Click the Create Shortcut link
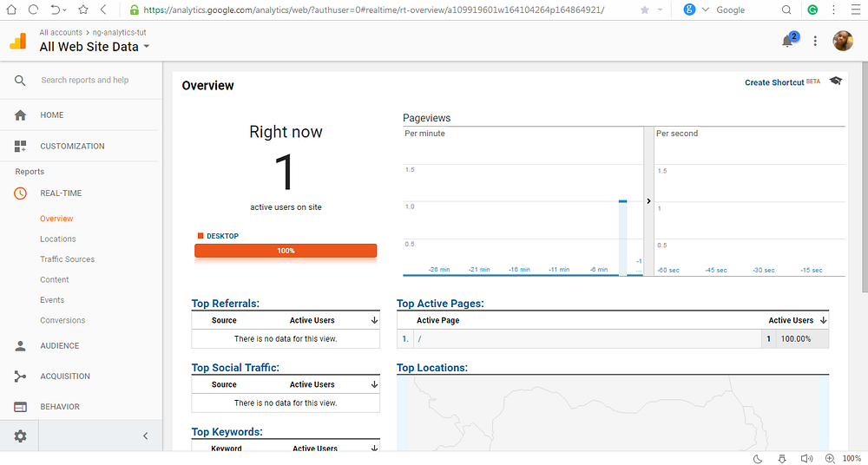 (x=774, y=82)
